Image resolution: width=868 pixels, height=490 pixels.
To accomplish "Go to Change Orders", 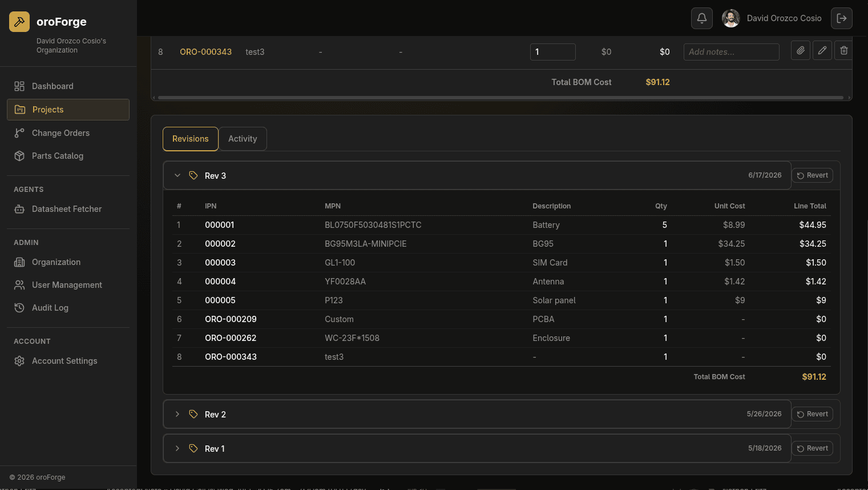I will pos(68,133).
